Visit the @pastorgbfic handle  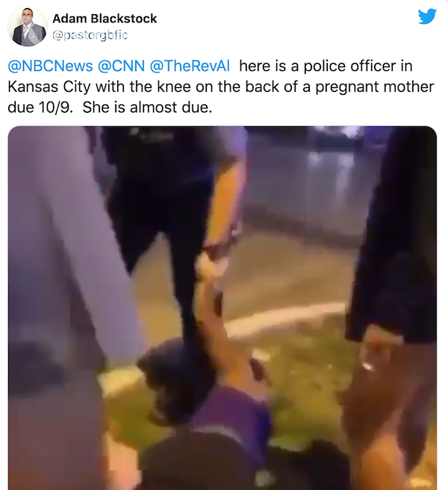pos(90,35)
